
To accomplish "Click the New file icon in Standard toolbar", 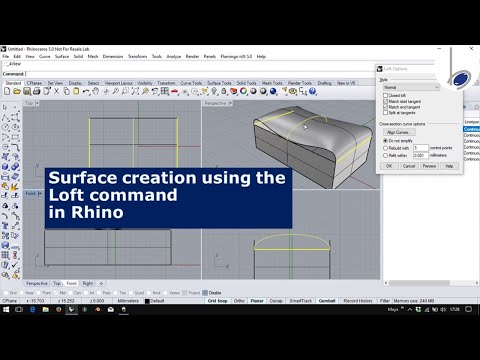I will pyautogui.click(x=7, y=91).
